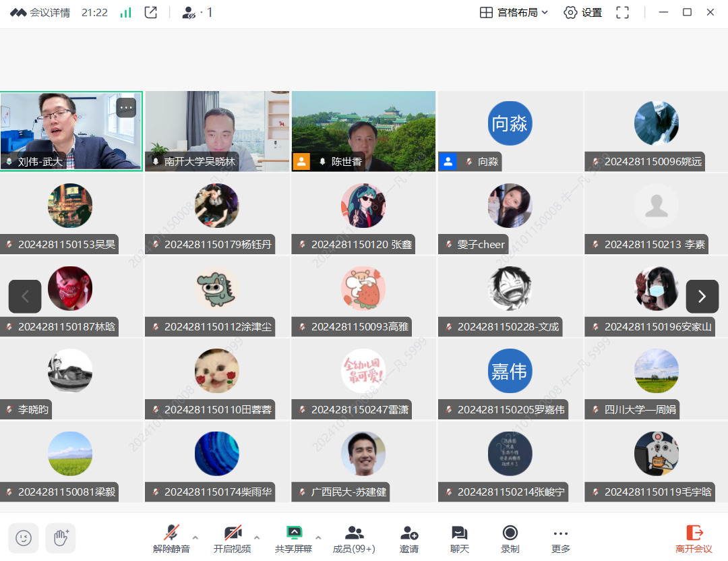Expand the audio options arrow beside 解除静音
This screenshot has height=561, width=728.
click(x=195, y=537)
